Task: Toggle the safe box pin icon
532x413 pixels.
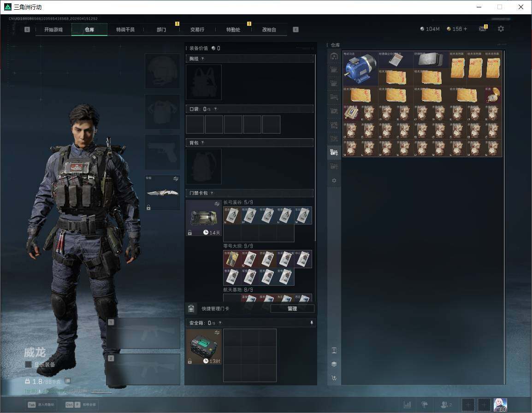Action: pos(312,323)
